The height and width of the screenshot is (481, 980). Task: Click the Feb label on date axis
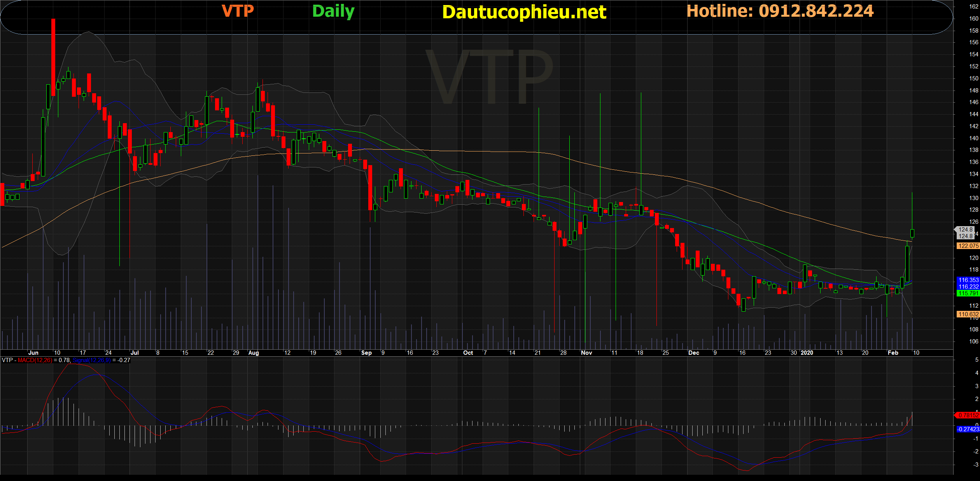(893, 353)
